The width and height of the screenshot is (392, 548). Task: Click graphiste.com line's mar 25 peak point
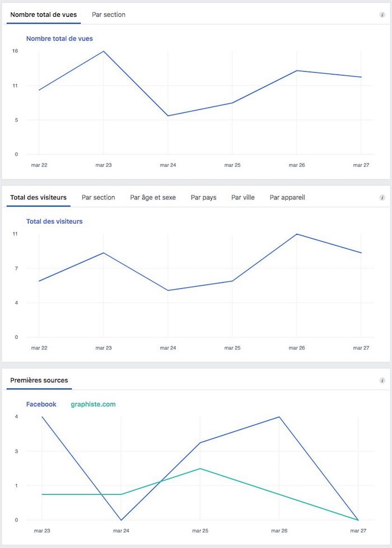200,469
